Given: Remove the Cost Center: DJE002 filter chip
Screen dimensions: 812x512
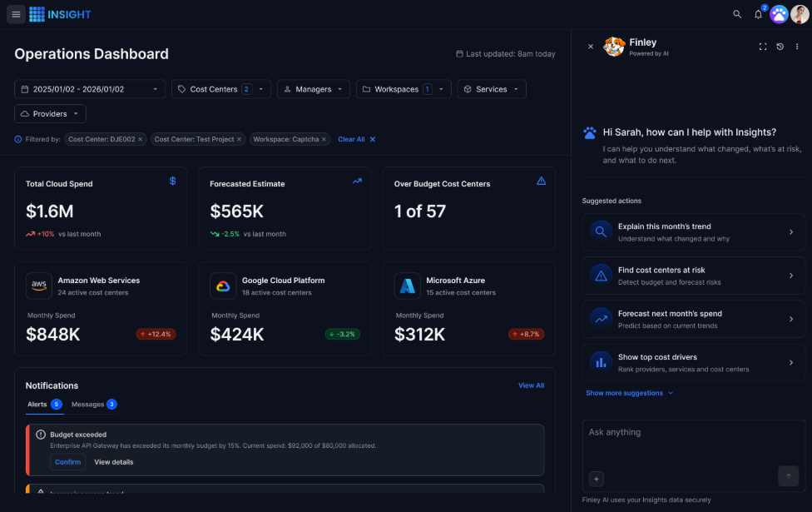Looking at the screenshot, I should [140, 139].
